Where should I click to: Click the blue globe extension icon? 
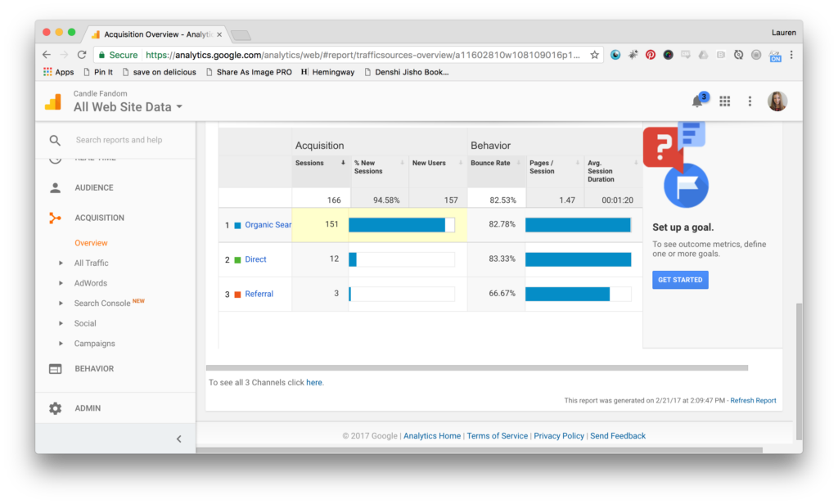click(615, 55)
